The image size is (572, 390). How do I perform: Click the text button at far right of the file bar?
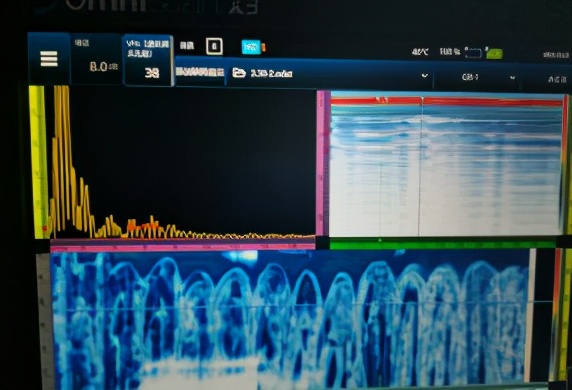coord(557,79)
